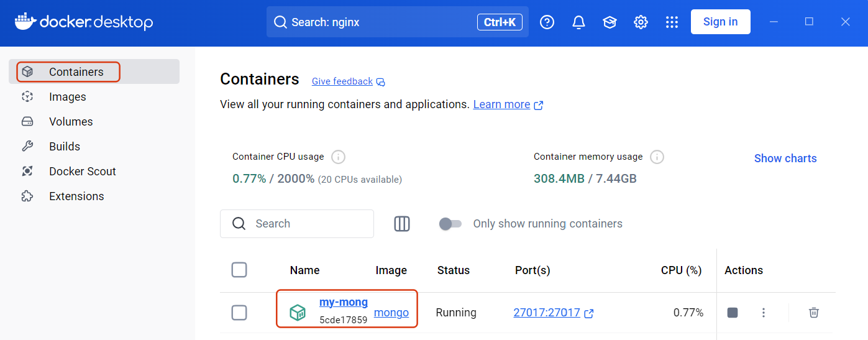
Task: Select Containers in the sidebar
Action: pos(94,71)
